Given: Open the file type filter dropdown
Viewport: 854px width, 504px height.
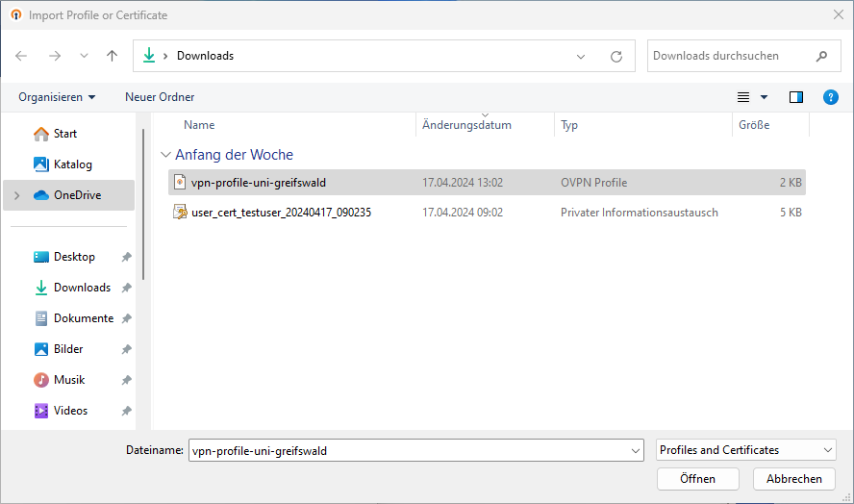Looking at the screenshot, I should [x=746, y=450].
